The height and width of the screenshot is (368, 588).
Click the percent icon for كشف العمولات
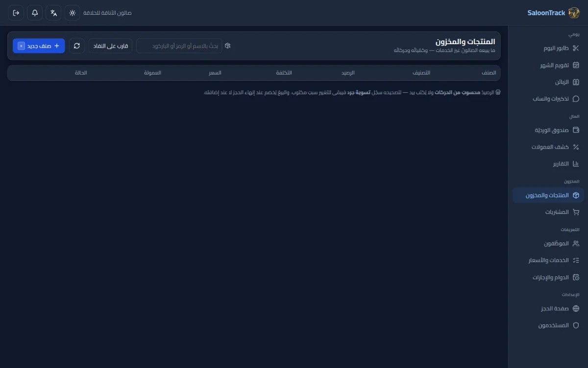pos(576,147)
